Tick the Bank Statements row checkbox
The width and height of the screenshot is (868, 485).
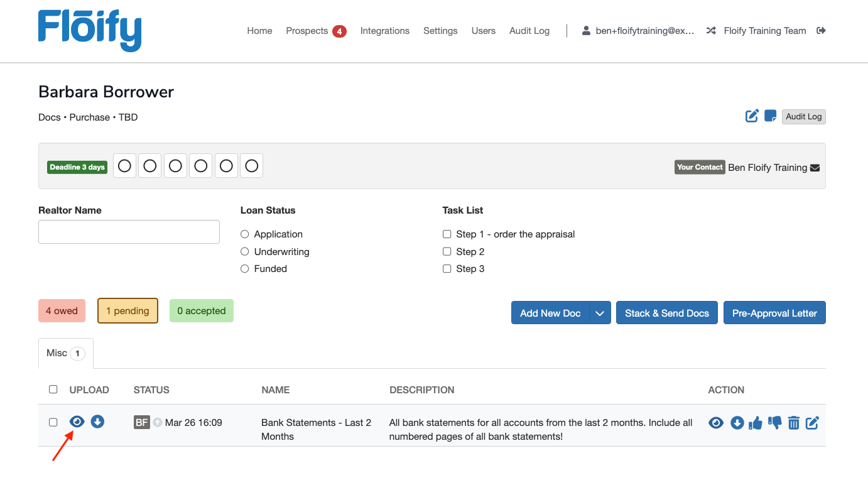[53, 422]
